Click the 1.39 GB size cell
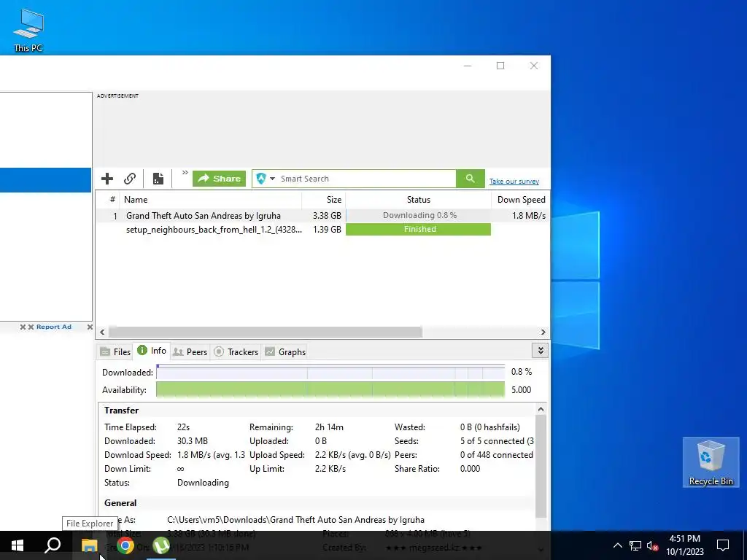Viewport: 747px width, 560px height. (327, 230)
